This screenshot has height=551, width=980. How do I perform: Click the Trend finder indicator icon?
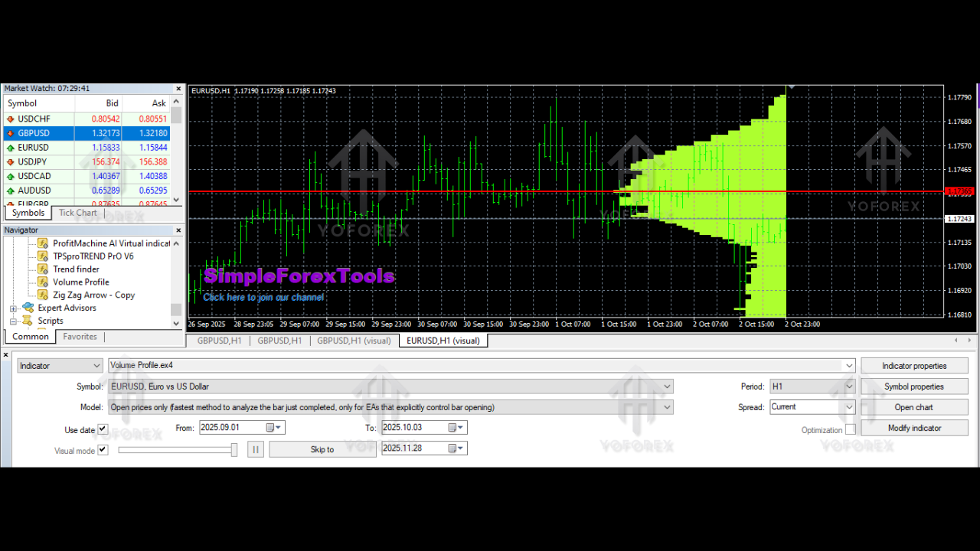[42, 269]
